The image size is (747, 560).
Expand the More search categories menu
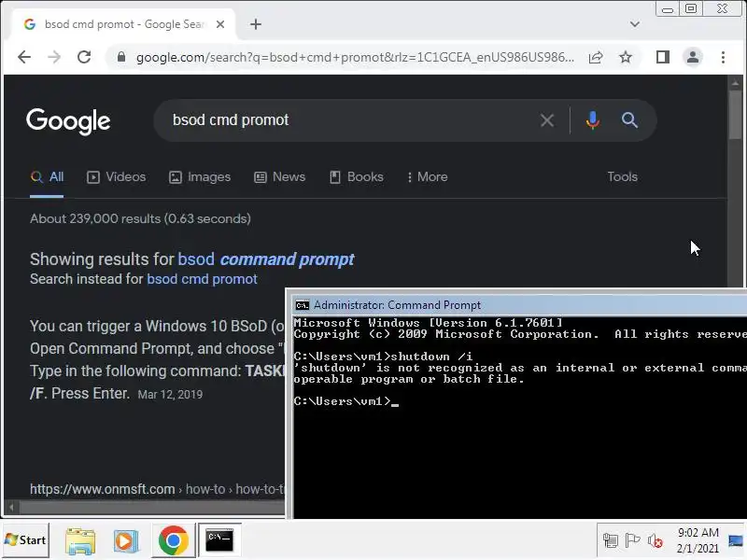tap(428, 177)
